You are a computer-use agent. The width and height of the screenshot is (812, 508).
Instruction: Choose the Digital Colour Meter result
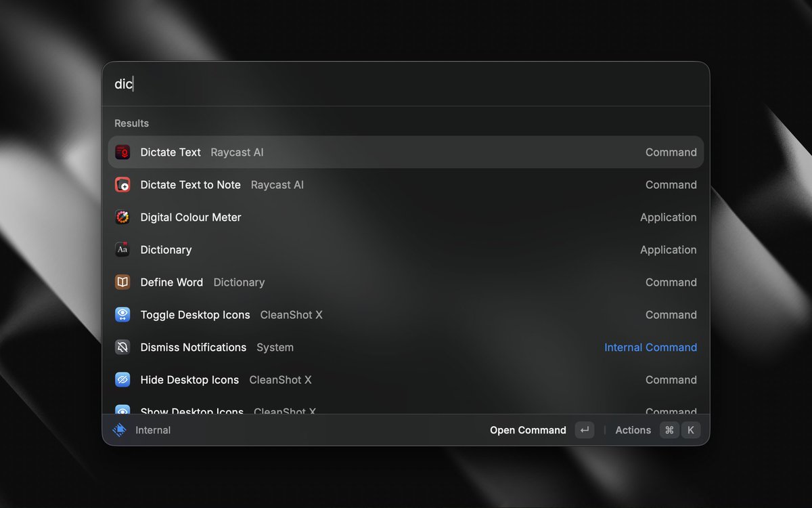[x=406, y=217]
